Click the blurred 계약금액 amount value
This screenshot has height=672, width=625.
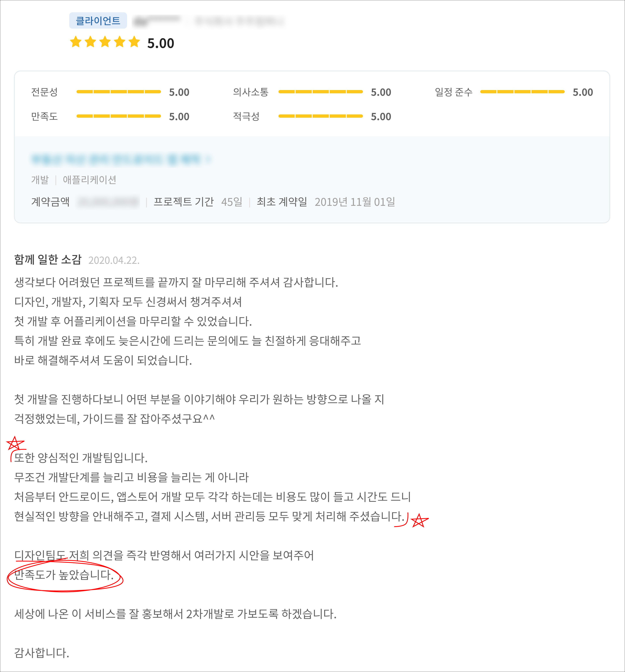coord(108,202)
